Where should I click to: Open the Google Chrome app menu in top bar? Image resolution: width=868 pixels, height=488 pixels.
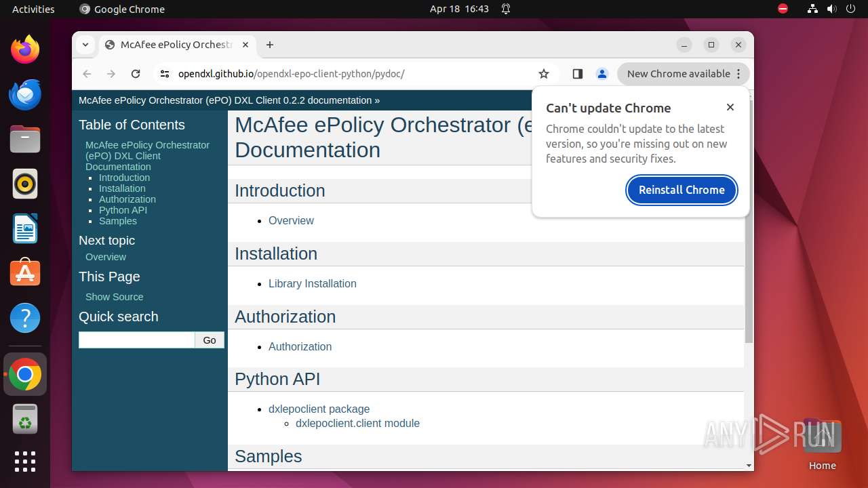(122, 9)
